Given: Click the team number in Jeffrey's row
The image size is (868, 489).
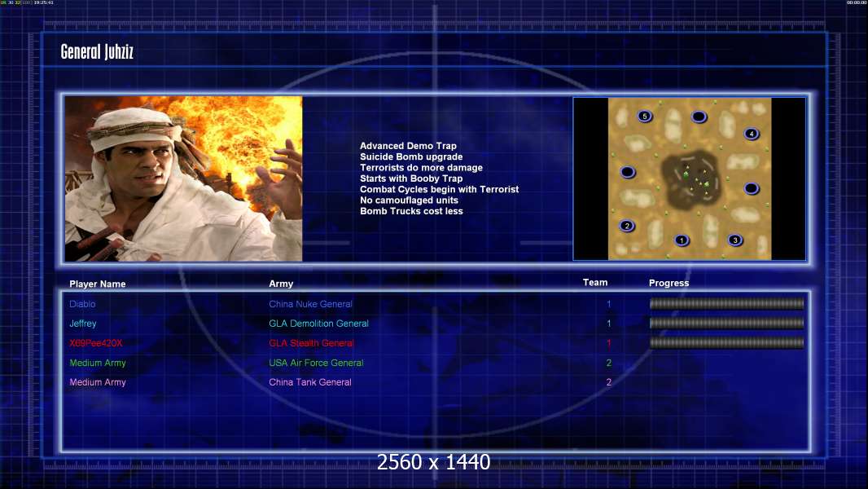Looking at the screenshot, I should coord(609,324).
